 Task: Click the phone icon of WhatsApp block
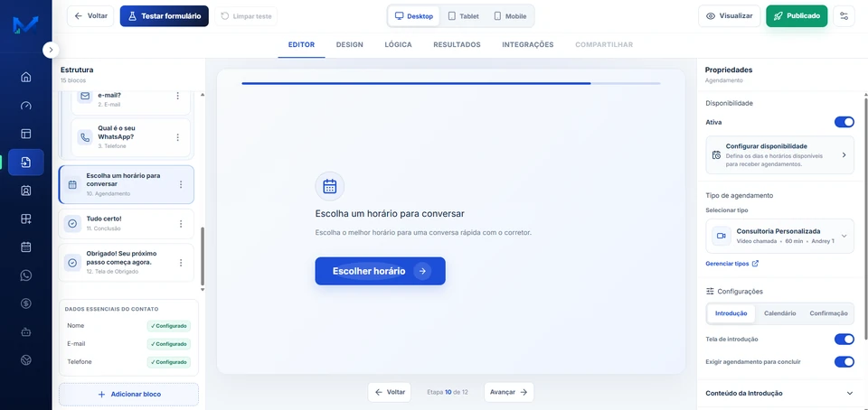(85, 137)
